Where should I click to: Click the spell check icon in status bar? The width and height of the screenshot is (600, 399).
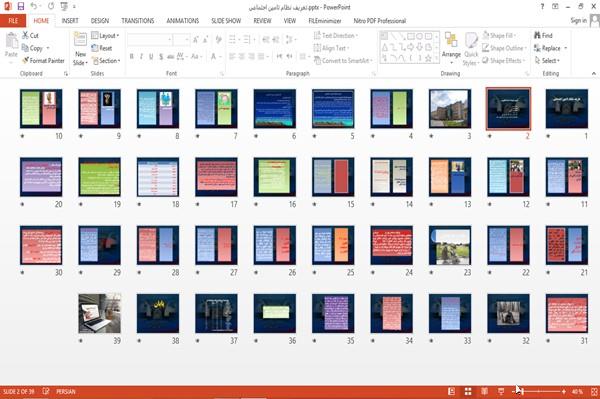(x=46, y=391)
